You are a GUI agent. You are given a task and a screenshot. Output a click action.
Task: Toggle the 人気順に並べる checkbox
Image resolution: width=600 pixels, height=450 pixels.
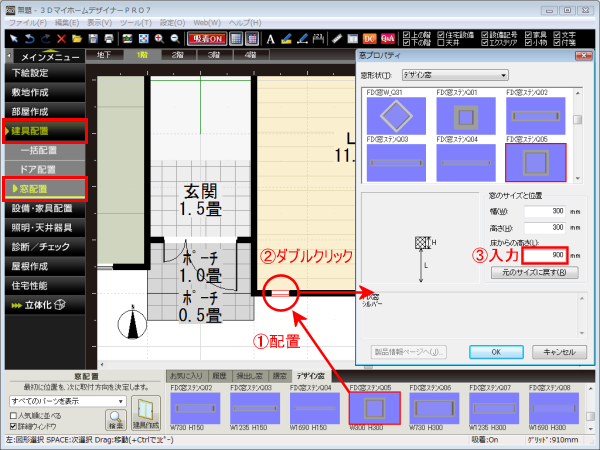pos(12,415)
